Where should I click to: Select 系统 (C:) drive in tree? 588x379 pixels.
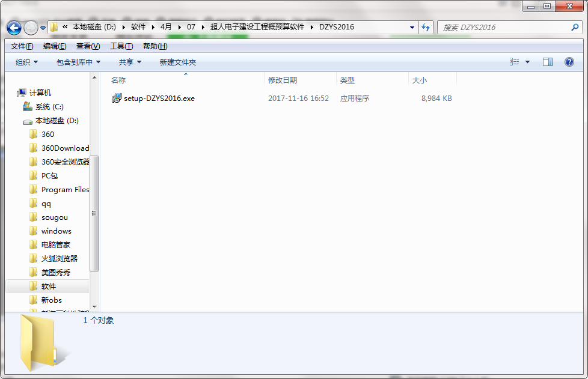(49, 107)
